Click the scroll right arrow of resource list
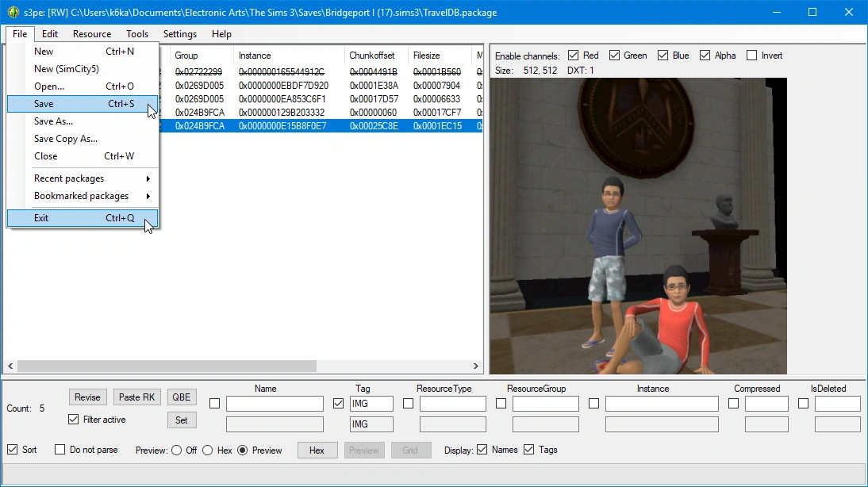The width and height of the screenshot is (868, 487). (475, 366)
